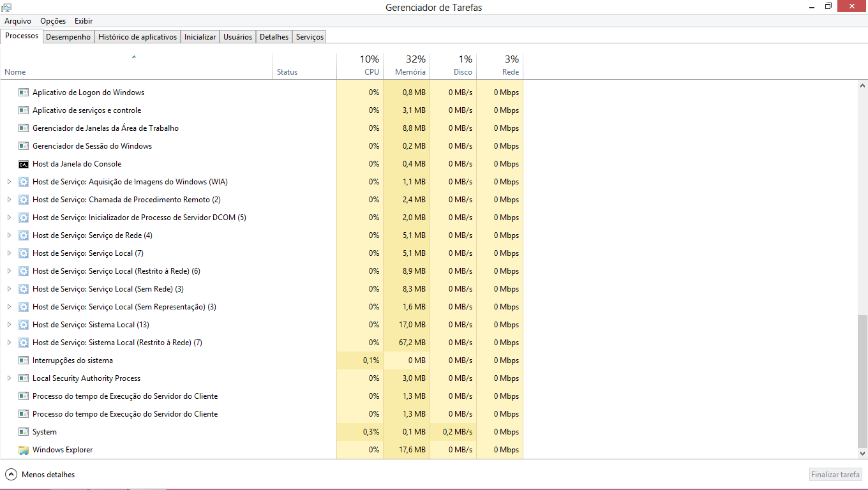Click gear icon of Serviço de Rede (4)
This screenshot has width=868, height=490.
(24, 235)
